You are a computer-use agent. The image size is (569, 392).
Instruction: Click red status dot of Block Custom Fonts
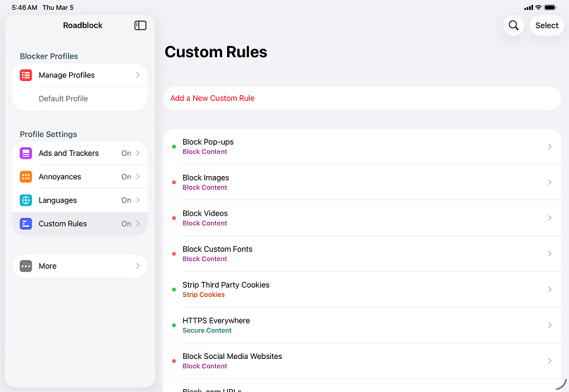(174, 254)
